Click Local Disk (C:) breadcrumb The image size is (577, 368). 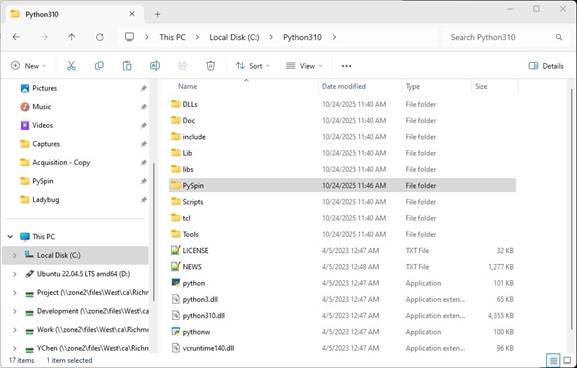coord(234,37)
